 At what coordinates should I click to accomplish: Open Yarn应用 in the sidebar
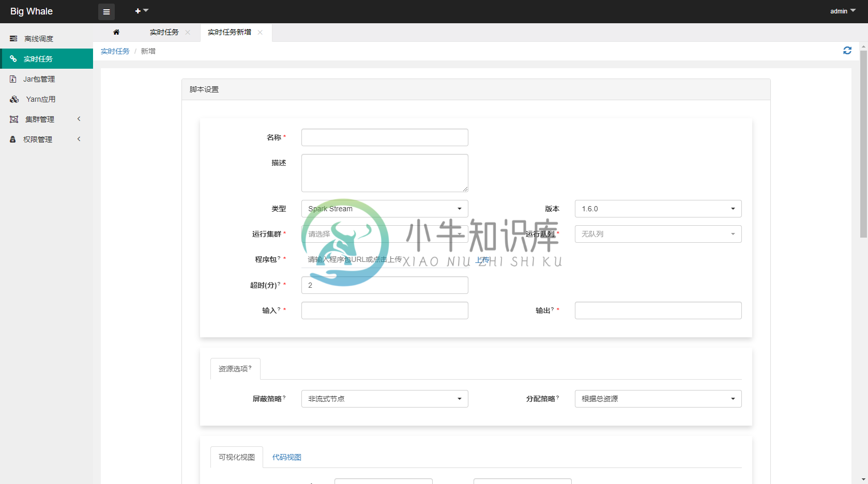point(47,99)
